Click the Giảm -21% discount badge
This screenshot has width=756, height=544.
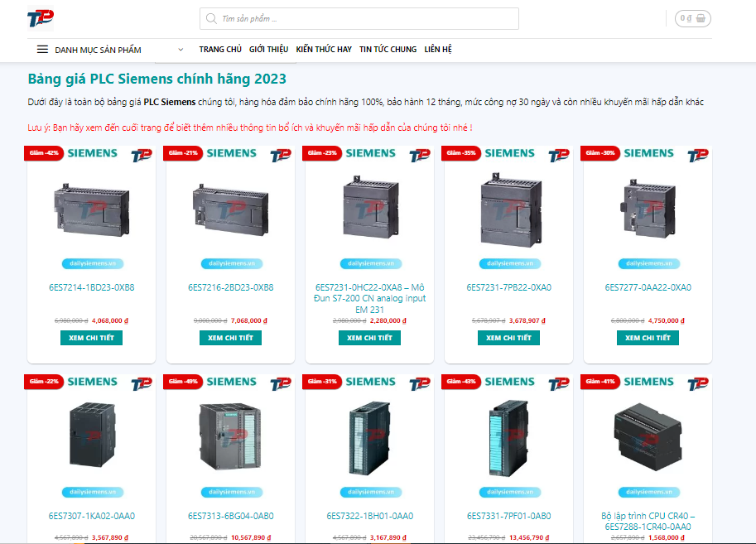click(x=183, y=153)
